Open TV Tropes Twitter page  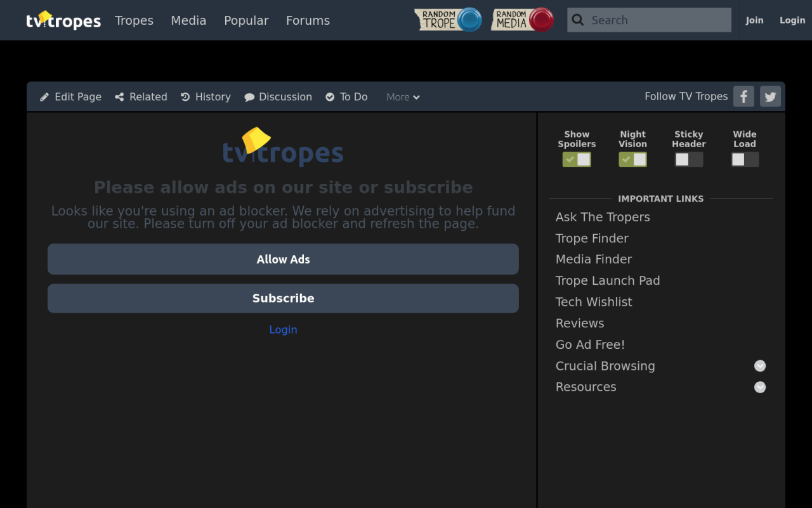770,96
